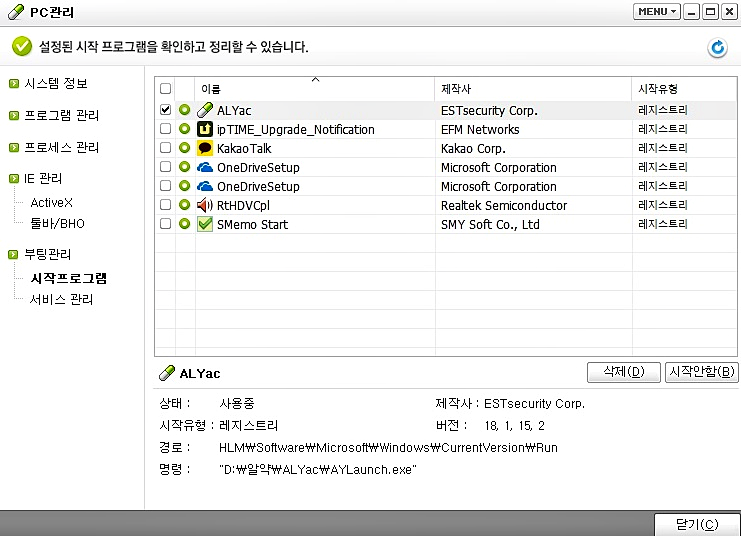Select 시작프로그램 in sidebar
Image resolution: width=741 pixels, height=536 pixels.
tap(69, 278)
